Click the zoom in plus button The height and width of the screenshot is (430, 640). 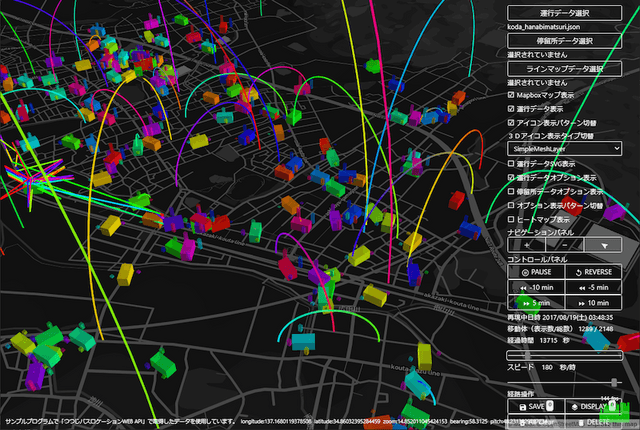tap(526, 245)
